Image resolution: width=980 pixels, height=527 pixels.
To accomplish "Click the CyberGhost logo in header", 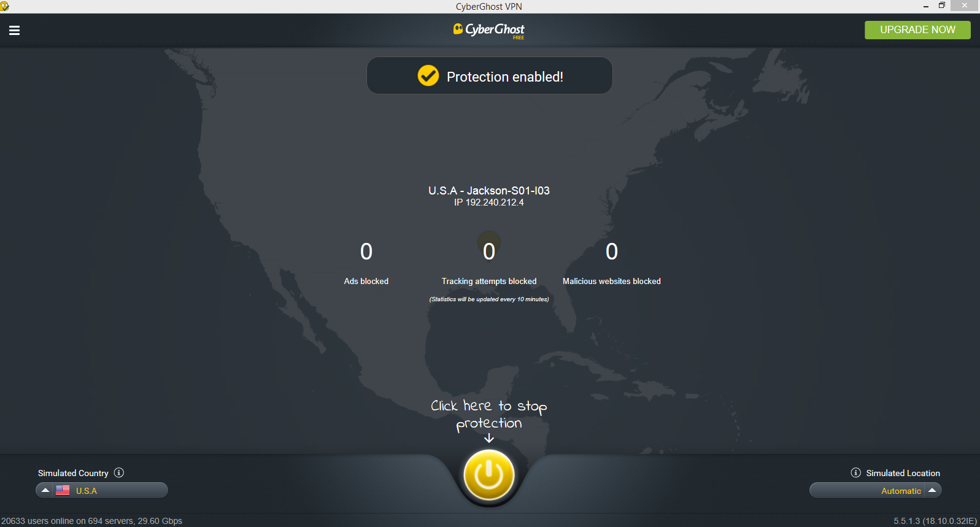I will 488,30.
